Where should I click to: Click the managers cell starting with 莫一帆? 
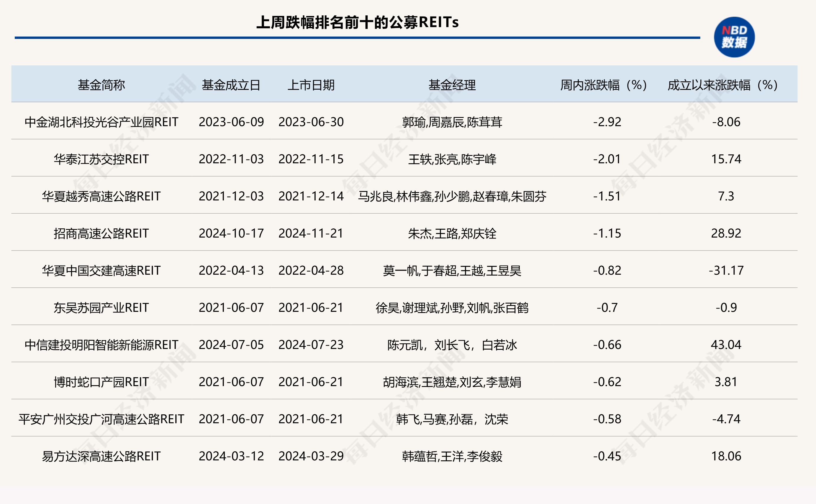point(452,270)
